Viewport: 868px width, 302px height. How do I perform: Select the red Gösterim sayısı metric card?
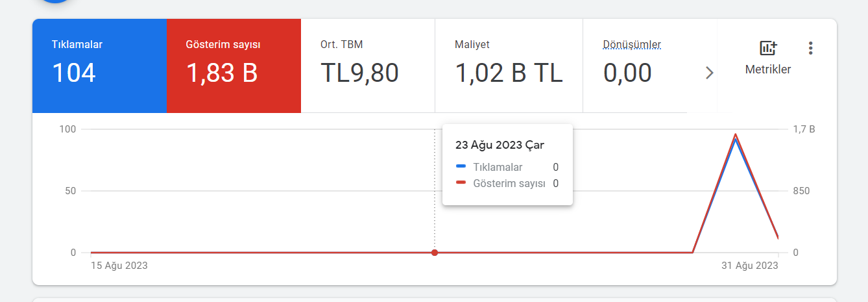tap(234, 66)
